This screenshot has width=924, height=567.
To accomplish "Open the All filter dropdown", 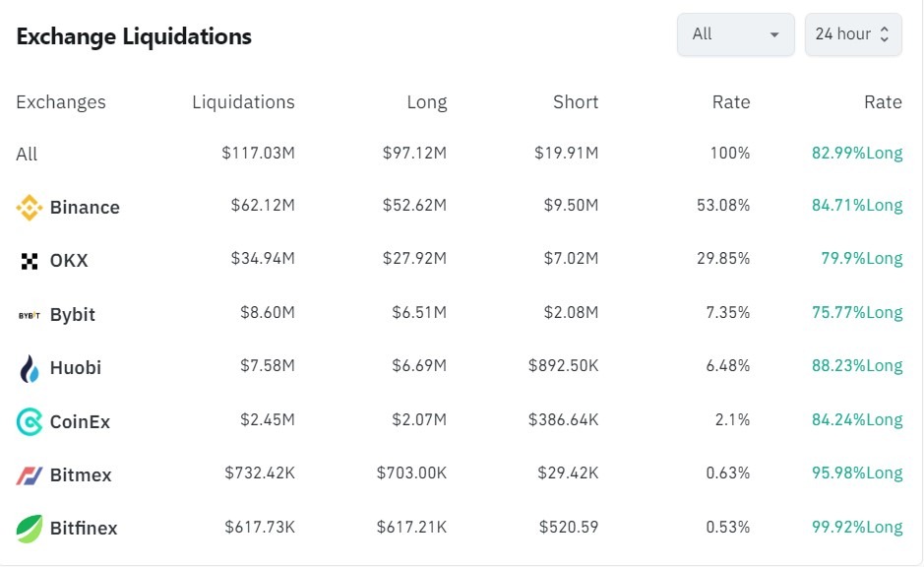I will pyautogui.click(x=735, y=34).
